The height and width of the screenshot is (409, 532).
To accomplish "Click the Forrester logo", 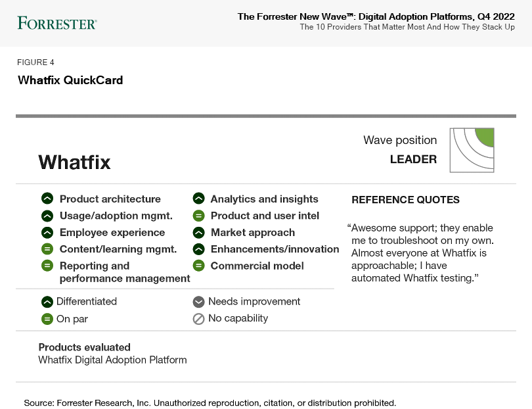I will (x=57, y=24).
